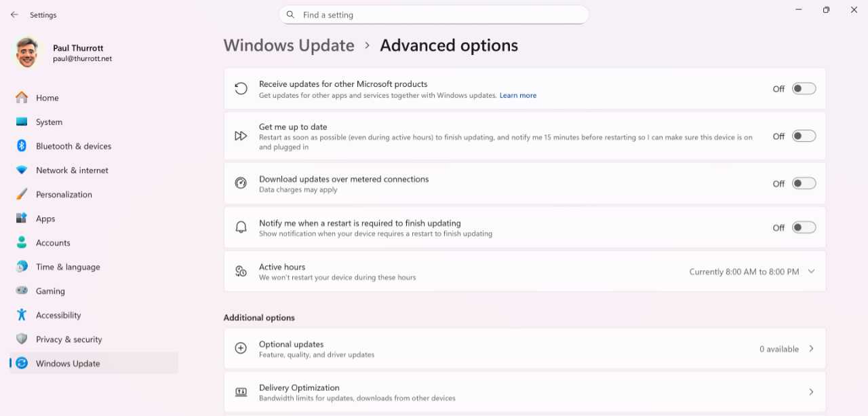
Task: Go back to Windows Update breadcrumb
Action: (x=289, y=45)
